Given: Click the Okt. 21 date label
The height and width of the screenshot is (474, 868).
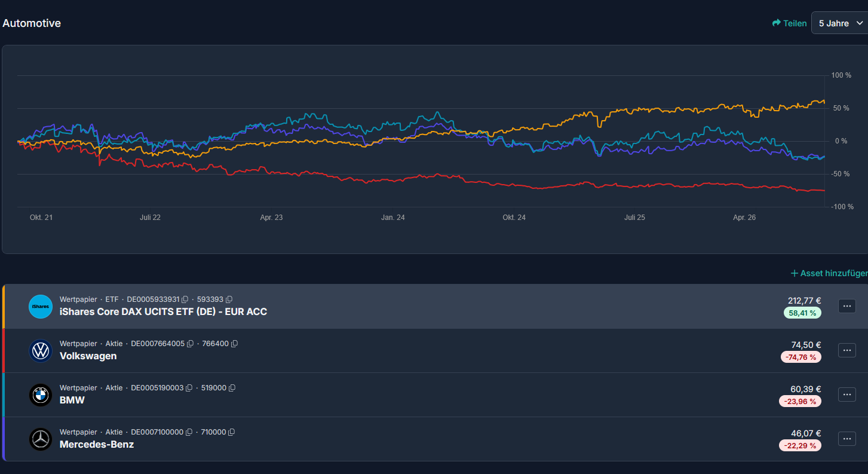Looking at the screenshot, I should pos(41,218).
